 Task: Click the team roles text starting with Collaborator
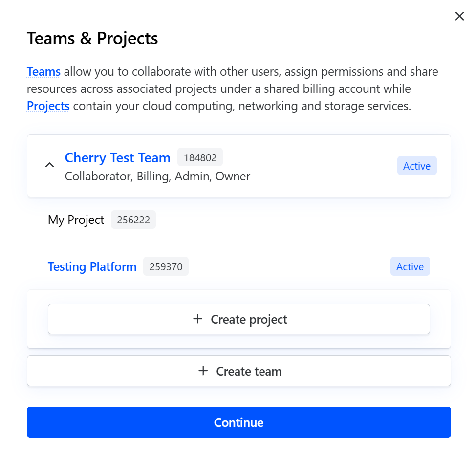pos(157,177)
